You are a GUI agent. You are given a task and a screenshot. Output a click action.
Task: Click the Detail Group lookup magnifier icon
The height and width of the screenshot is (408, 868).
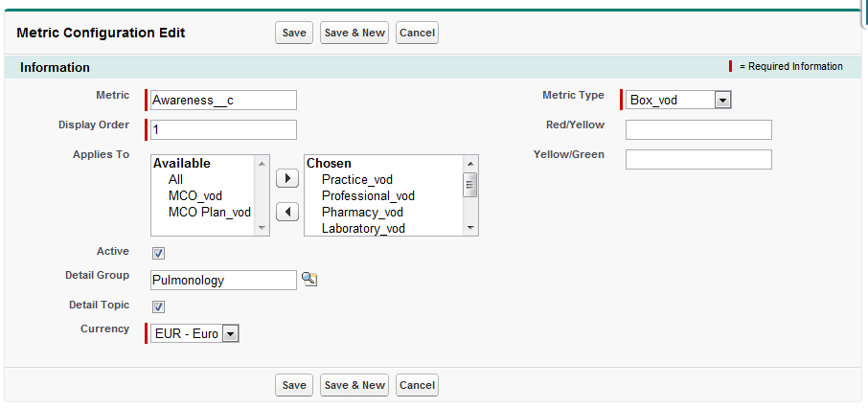tap(308, 280)
